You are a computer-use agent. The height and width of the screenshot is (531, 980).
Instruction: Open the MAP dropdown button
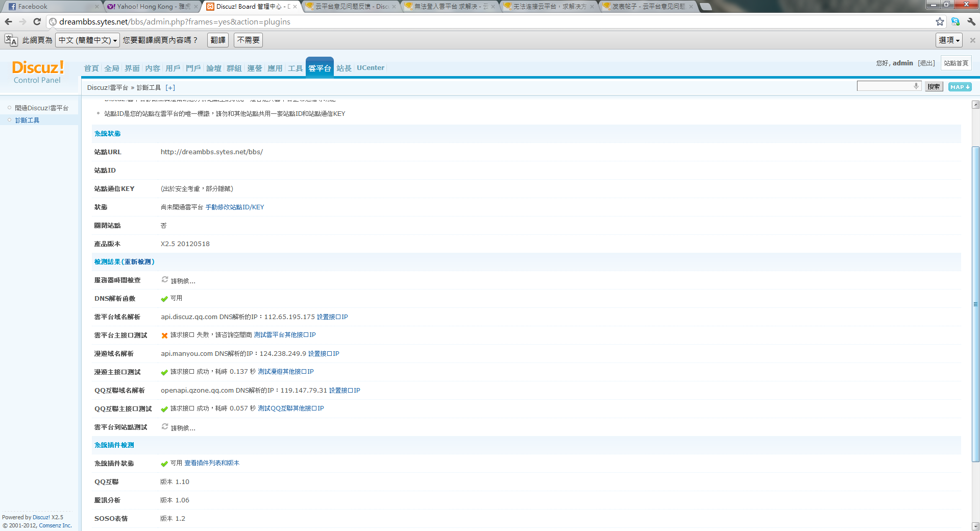point(960,87)
